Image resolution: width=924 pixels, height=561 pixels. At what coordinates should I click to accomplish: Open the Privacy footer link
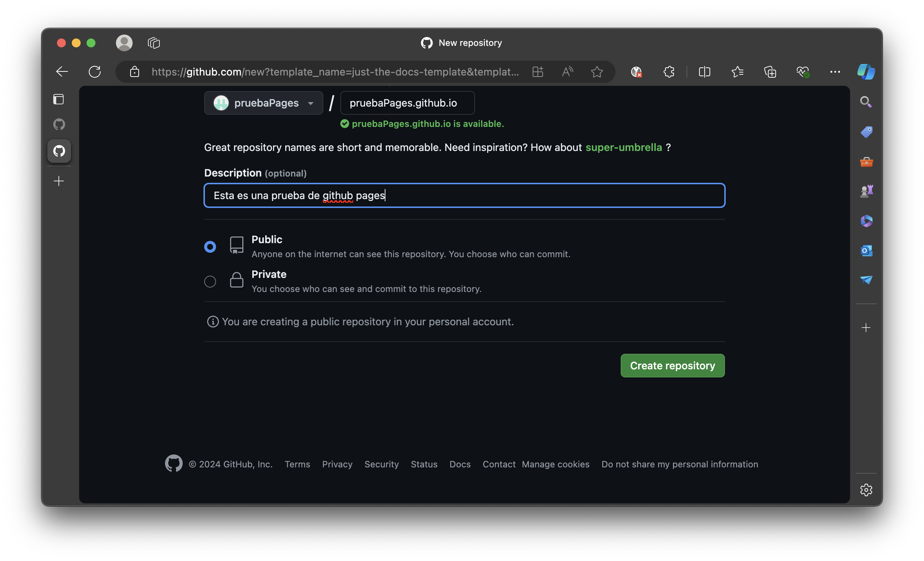[337, 464]
